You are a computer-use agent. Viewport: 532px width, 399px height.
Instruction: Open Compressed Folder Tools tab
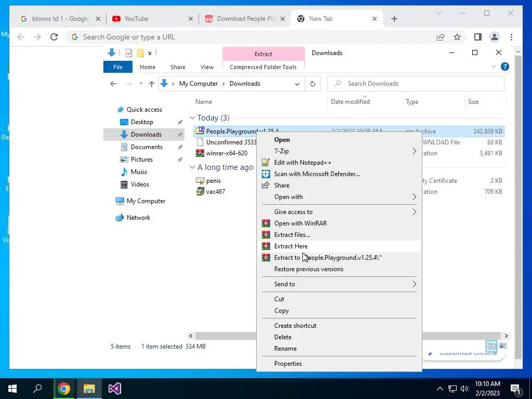point(263,67)
